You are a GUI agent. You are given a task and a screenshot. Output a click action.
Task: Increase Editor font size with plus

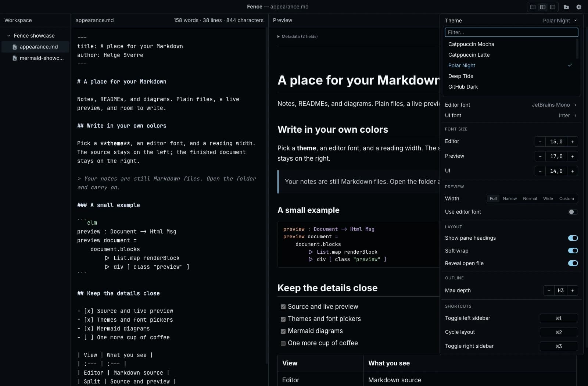click(x=572, y=142)
